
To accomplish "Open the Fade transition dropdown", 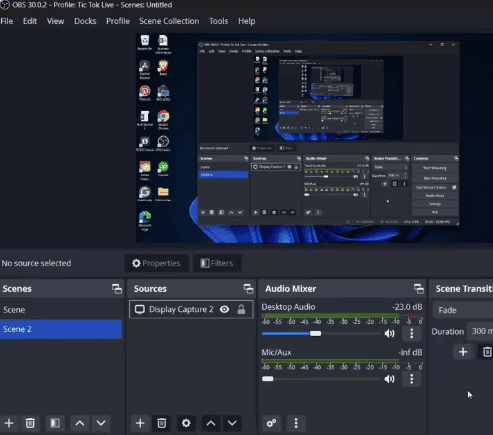I will pyautogui.click(x=463, y=310).
